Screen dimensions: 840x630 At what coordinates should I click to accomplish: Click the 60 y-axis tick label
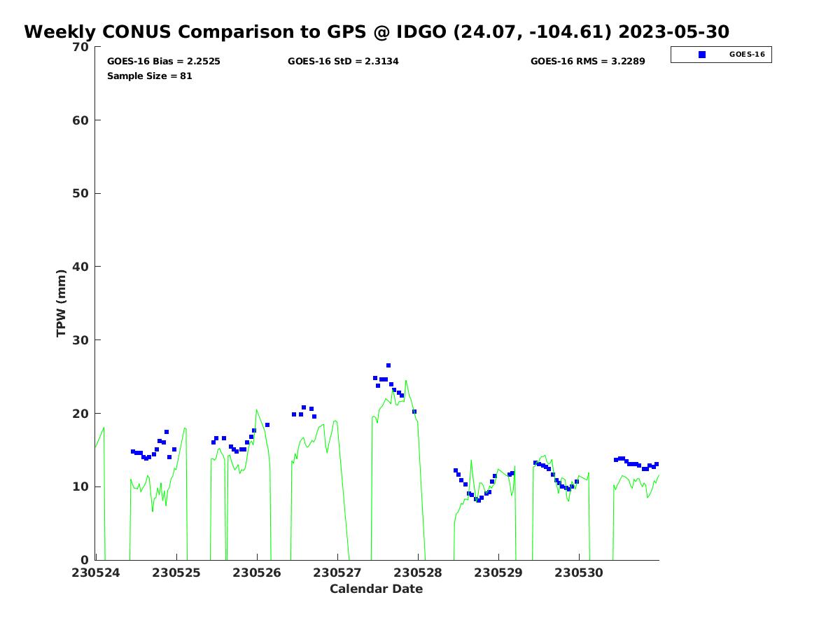(x=81, y=120)
